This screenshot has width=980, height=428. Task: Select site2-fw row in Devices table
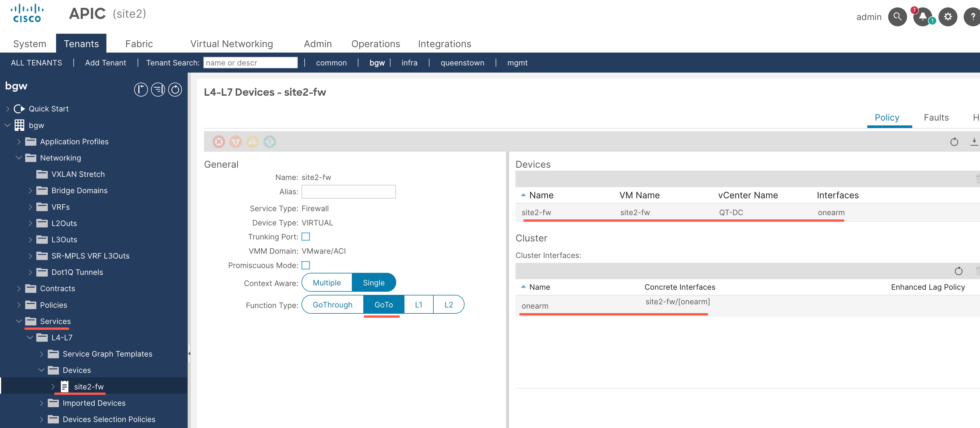click(747, 212)
